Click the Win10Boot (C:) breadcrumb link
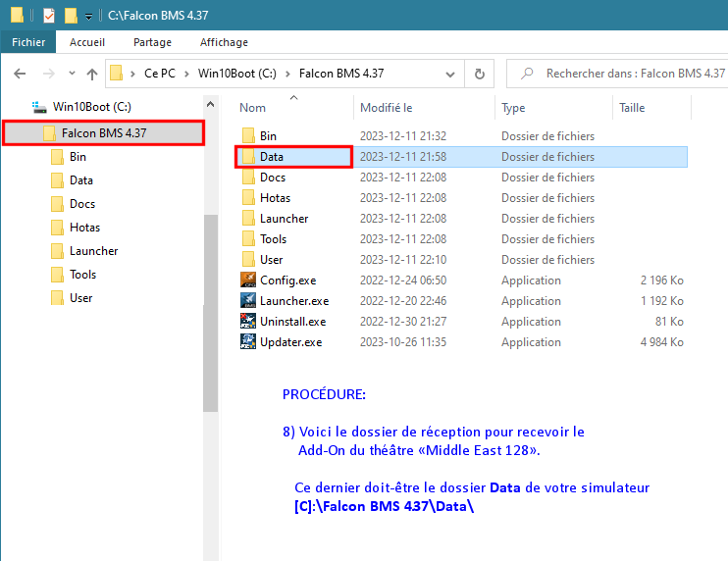 pyautogui.click(x=236, y=74)
